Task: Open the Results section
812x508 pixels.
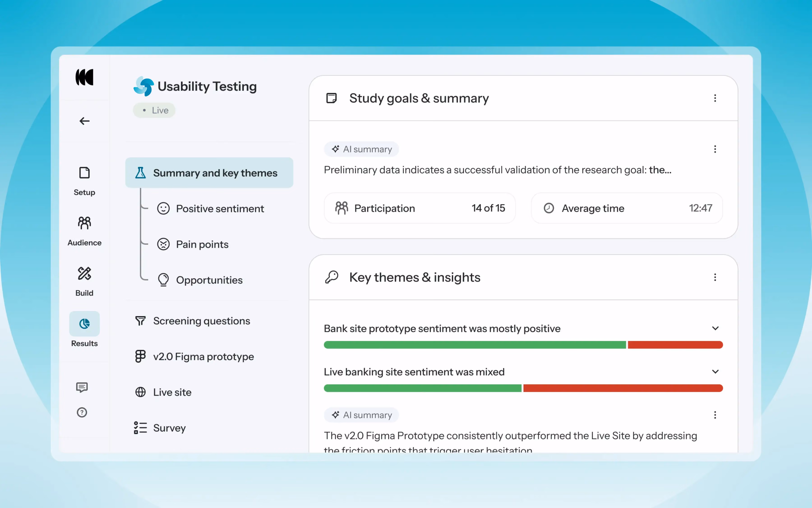Action: pos(84,329)
